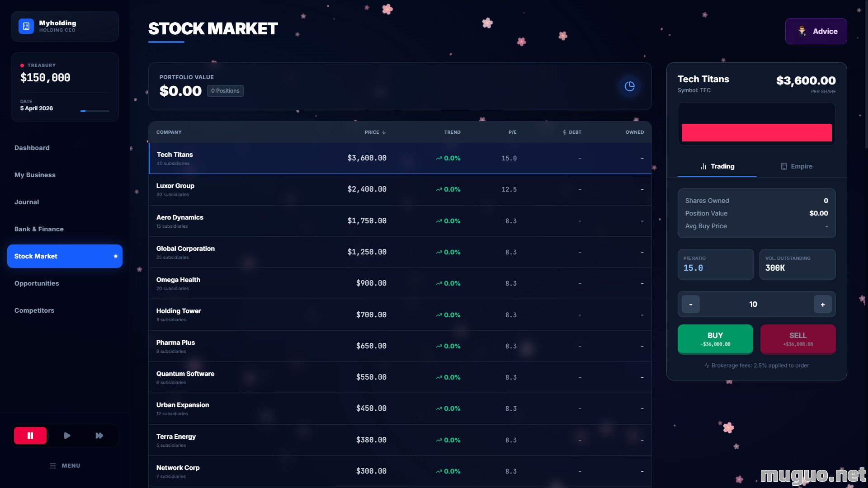The width and height of the screenshot is (868, 488).
Task: Decrease share quantity with minus button
Action: click(691, 305)
